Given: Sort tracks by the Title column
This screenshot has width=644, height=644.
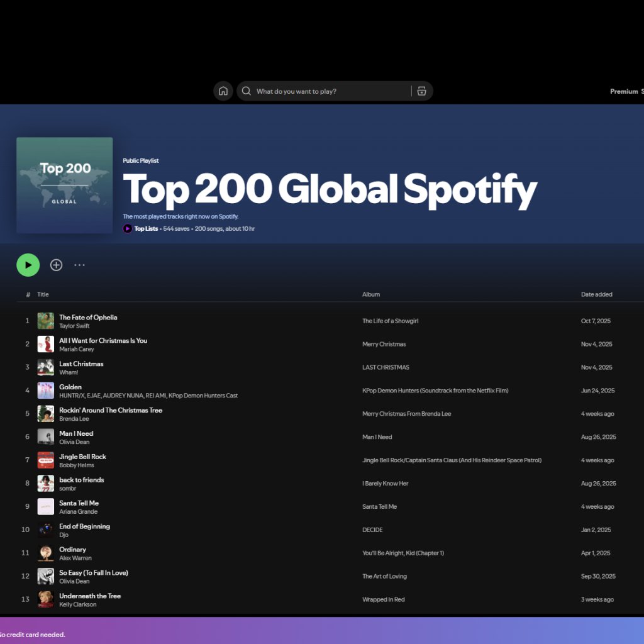Looking at the screenshot, I should tap(43, 294).
